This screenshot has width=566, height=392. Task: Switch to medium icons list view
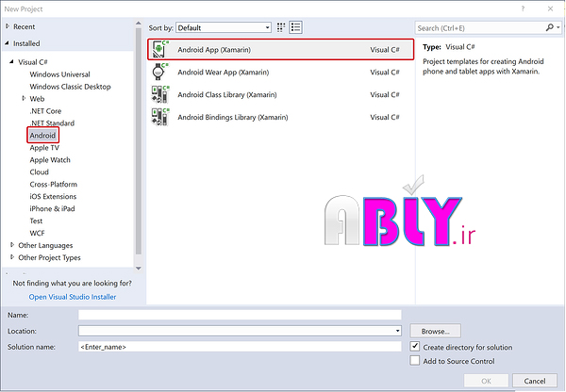pos(295,27)
